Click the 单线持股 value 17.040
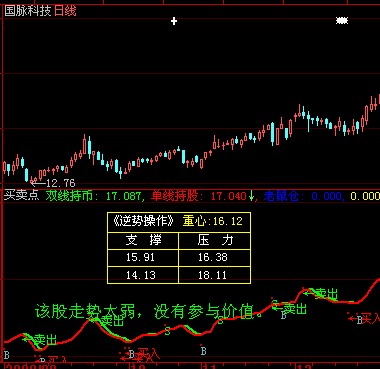 pos(228,196)
